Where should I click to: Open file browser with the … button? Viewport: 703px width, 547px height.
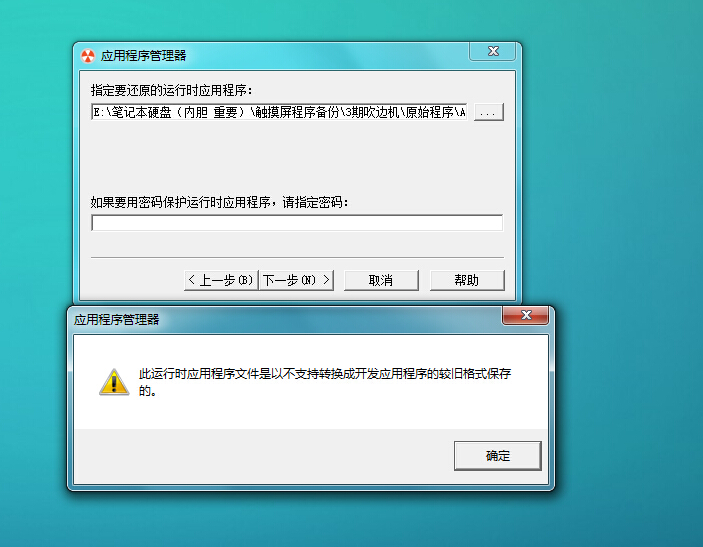pyautogui.click(x=489, y=112)
